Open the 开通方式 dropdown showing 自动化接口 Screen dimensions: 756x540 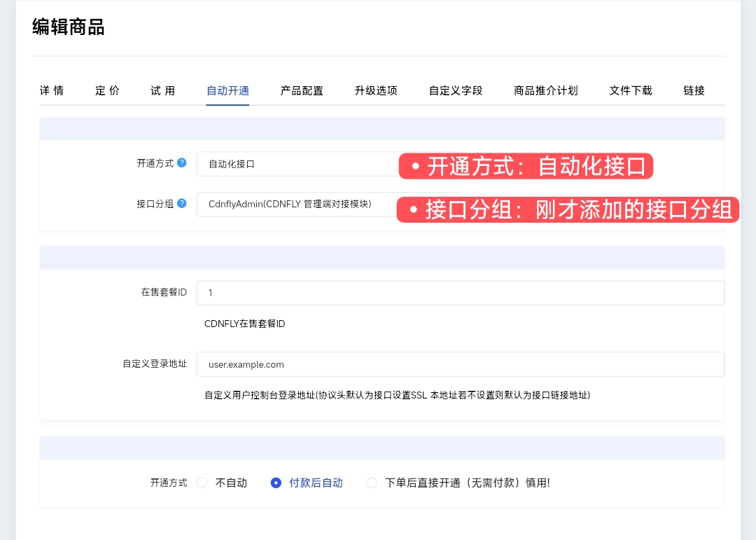294,164
